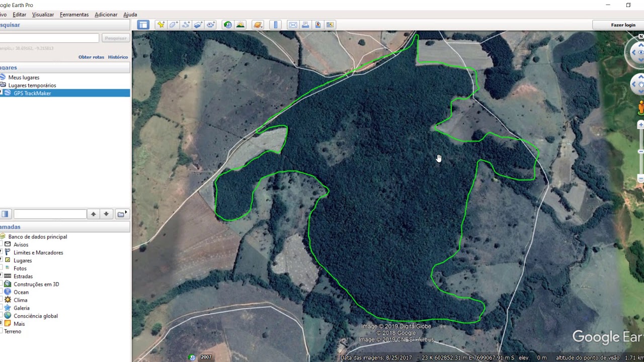Open the Adicionar menu

tap(106, 15)
